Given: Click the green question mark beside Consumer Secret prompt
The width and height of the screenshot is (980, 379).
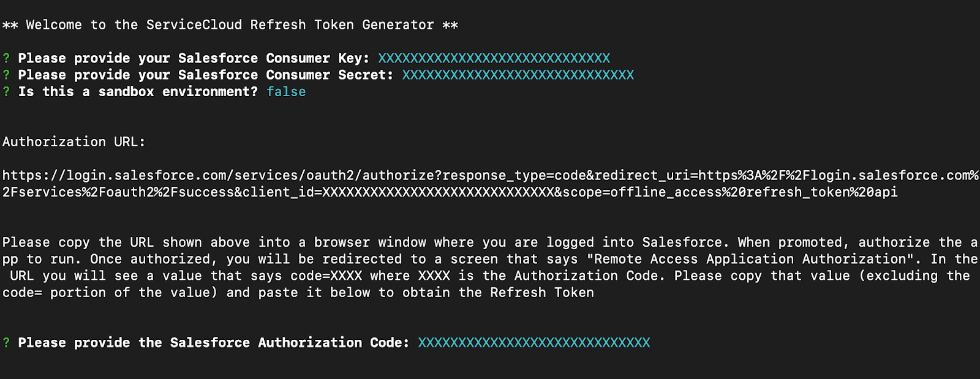Looking at the screenshot, I should [6, 75].
